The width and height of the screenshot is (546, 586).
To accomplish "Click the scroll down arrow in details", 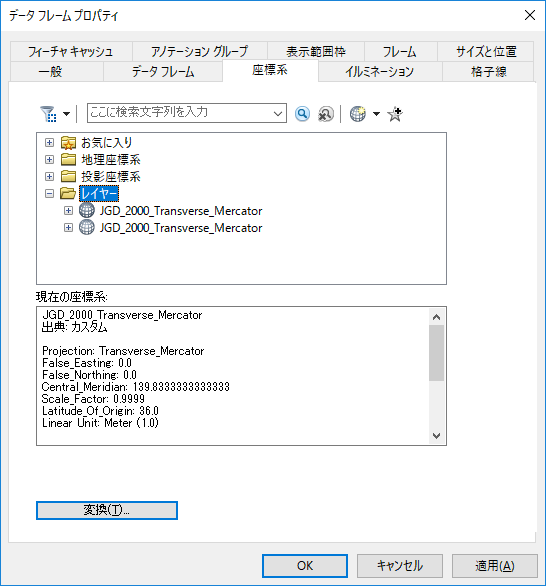I will click(x=436, y=436).
